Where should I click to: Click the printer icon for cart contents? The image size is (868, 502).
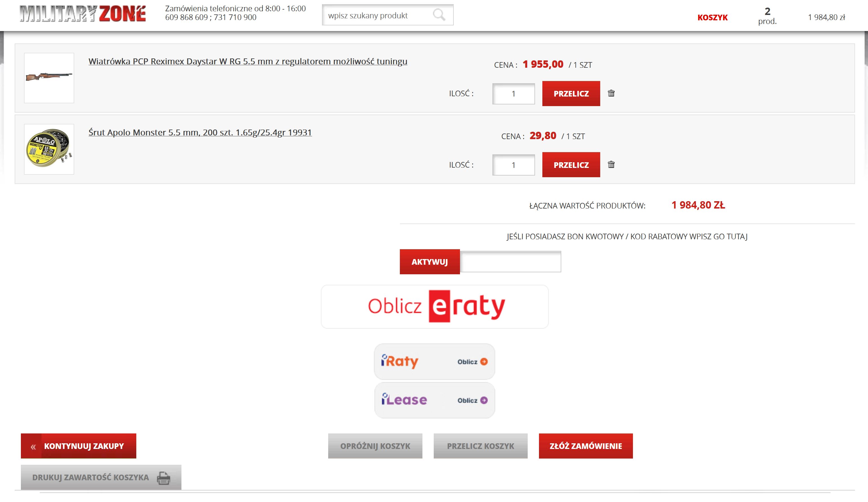tap(163, 478)
